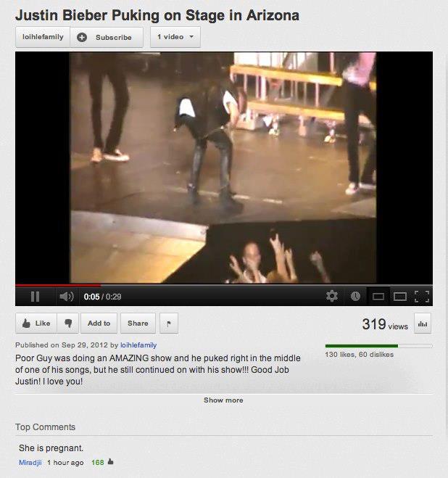
Task: Flag this video as inappropriate
Action: point(169,323)
